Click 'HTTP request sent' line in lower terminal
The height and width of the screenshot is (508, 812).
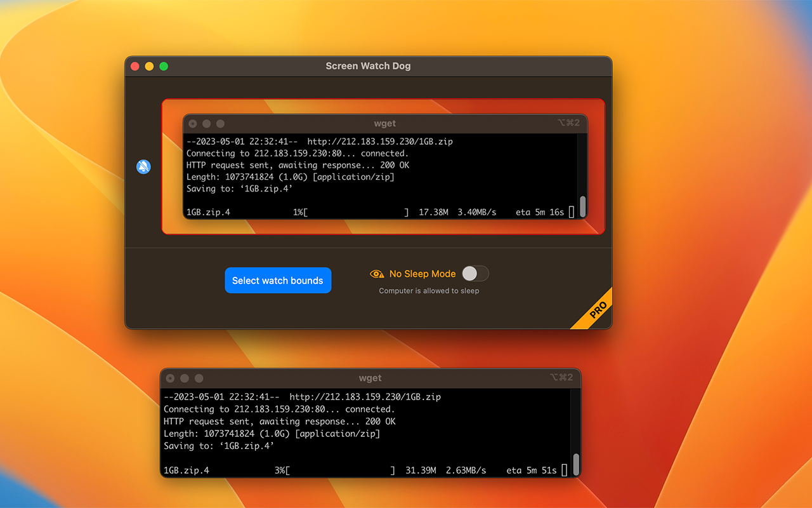tap(279, 421)
